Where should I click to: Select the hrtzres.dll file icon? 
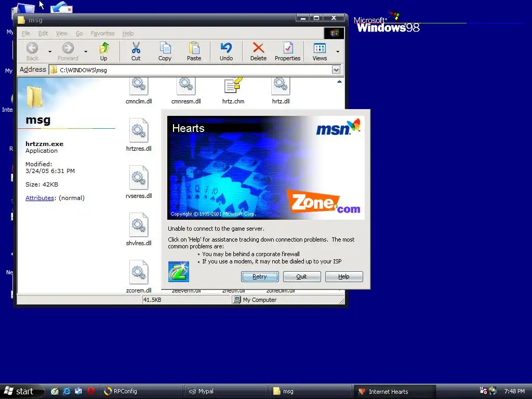coord(139,130)
